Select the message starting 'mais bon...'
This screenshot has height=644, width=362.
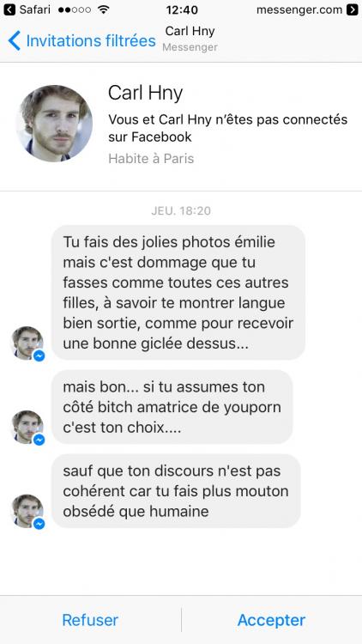(x=172, y=407)
